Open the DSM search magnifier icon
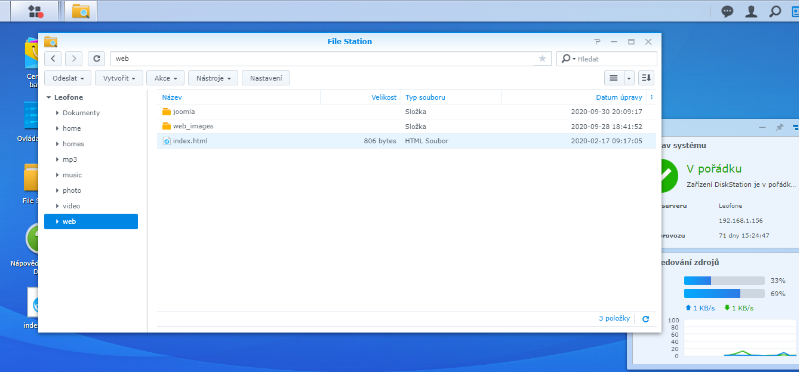The width and height of the screenshot is (799, 372). (x=775, y=11)
